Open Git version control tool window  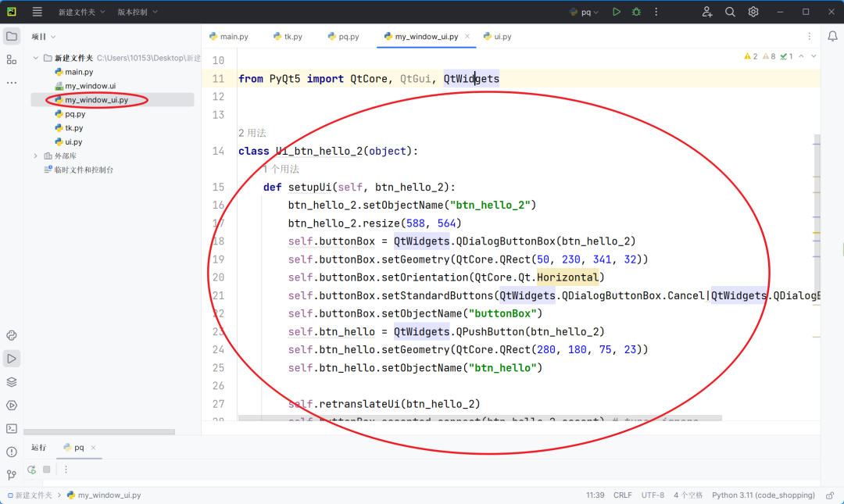point(11,475)
